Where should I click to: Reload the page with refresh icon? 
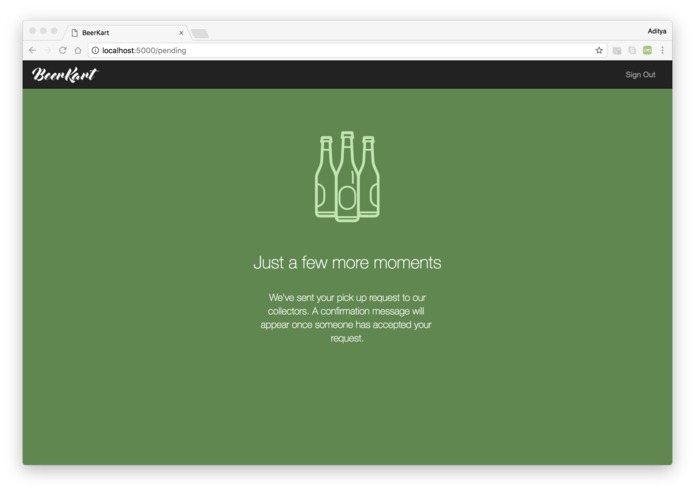[x=62, y=50]
